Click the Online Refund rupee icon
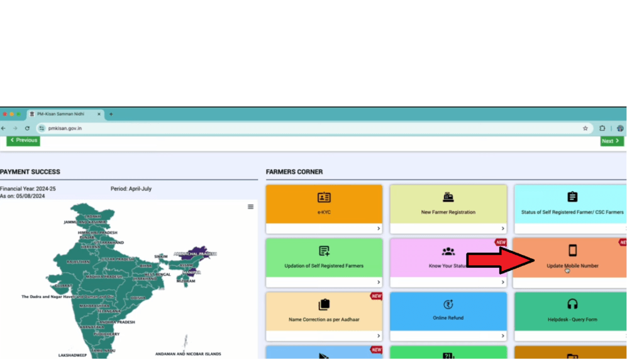 (448, 304)
